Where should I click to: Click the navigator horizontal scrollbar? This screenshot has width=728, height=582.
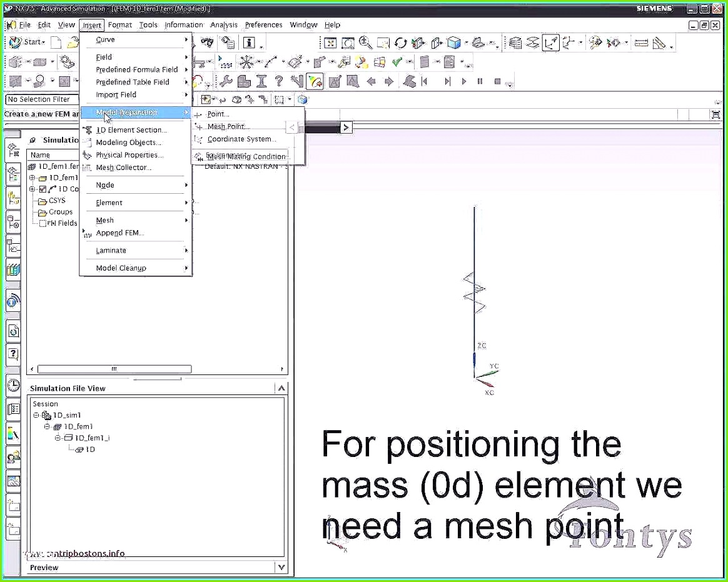(x=114, y=369)
